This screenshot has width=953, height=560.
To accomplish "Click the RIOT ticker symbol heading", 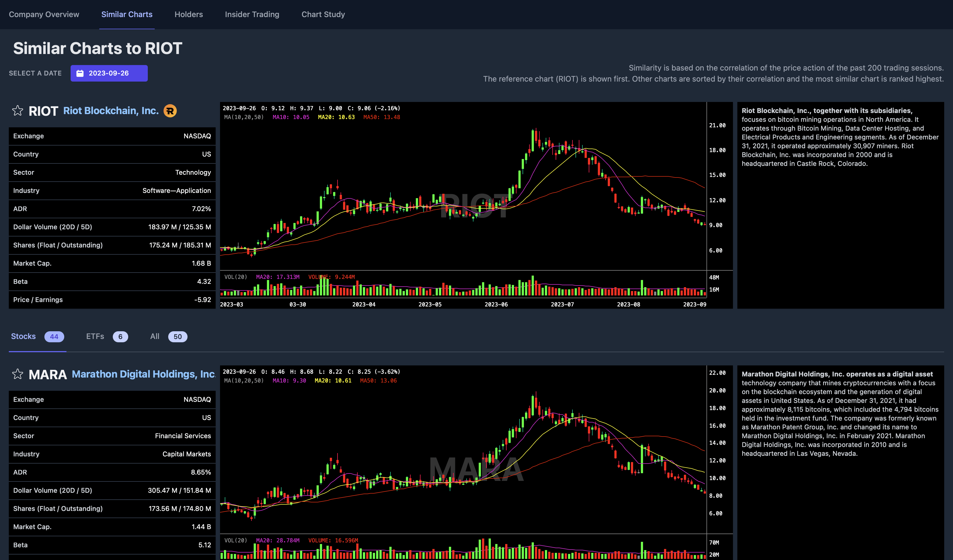I will tap(43, 111).
